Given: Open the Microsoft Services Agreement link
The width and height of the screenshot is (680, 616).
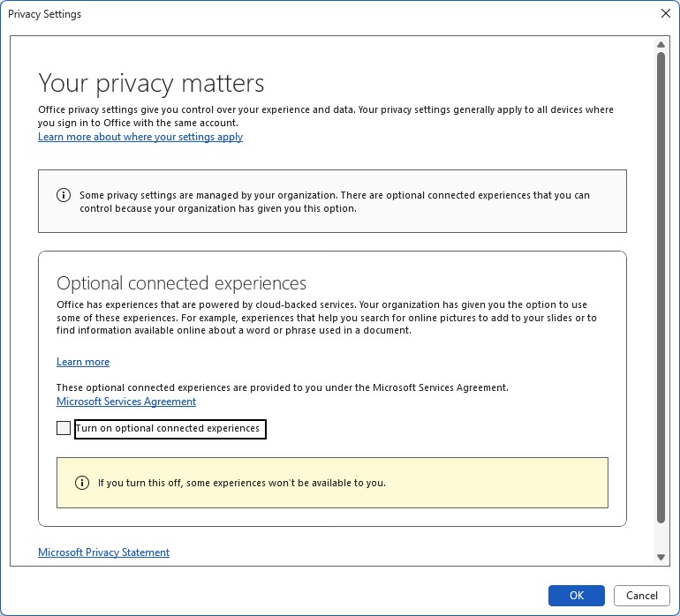Looking at the screenshot, I should click(x=126, y=402).
